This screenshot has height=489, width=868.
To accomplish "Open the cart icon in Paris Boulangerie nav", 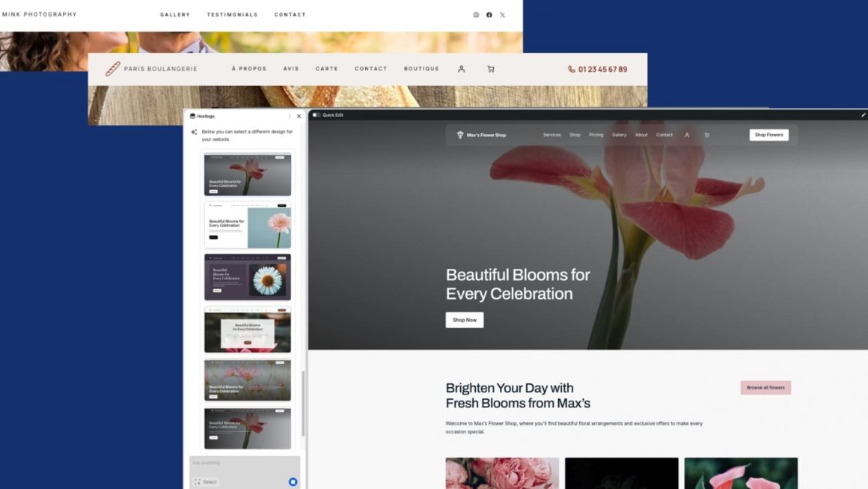I will (x=490, y=69).
